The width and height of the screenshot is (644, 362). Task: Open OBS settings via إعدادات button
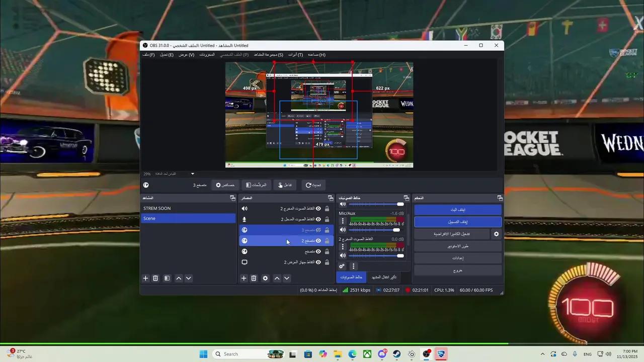pyautogui.click(x=457, y=258)
